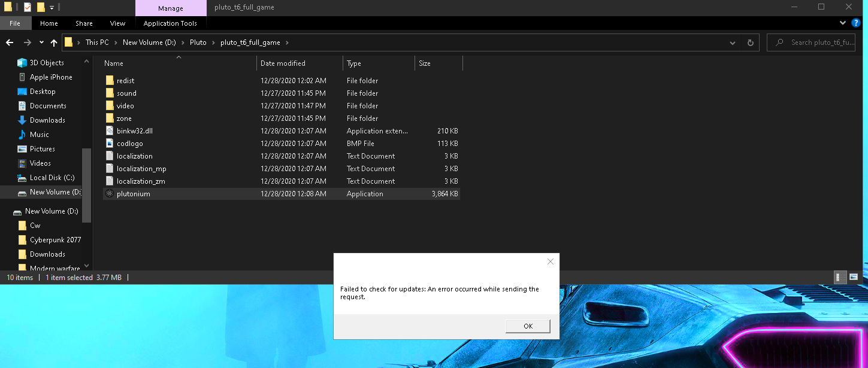The width and height of the screenshot is (868, 368).
Task: Expand chevron after pluto_t6_full_game breadcrumb
Action: pos(287,42)
